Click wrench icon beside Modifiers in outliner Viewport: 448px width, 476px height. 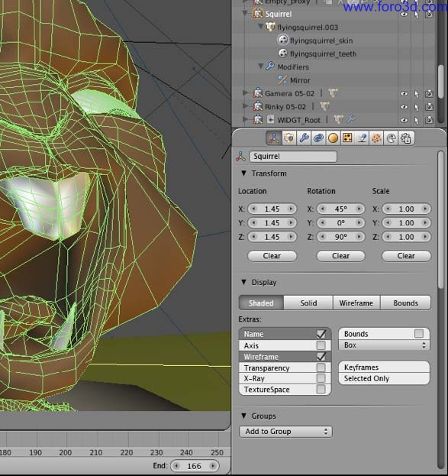click(x=270, y=66)
